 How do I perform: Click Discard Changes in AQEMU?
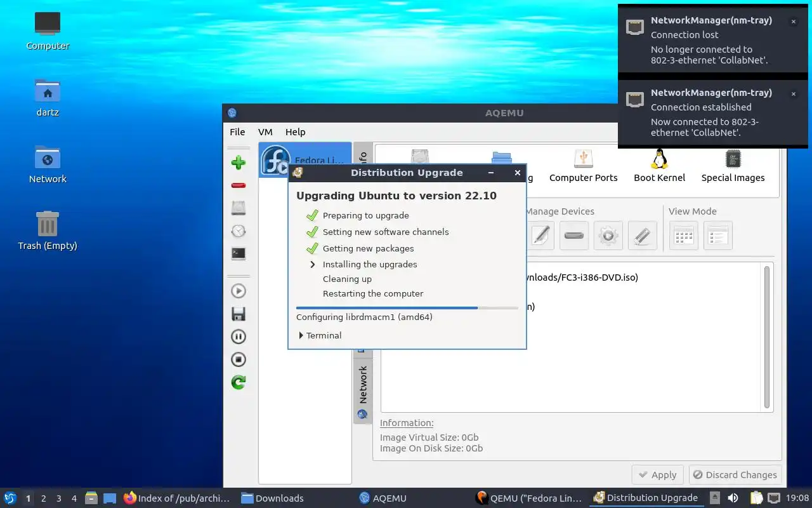point(735,475)
